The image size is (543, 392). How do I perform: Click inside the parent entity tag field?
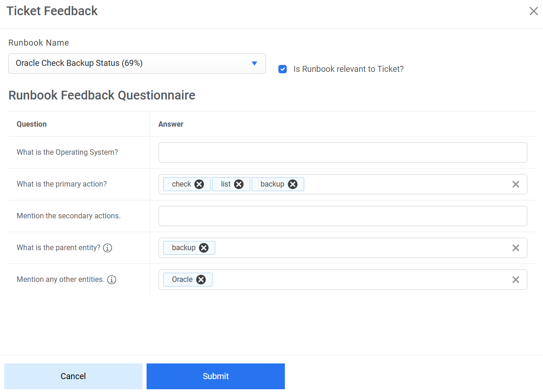(x=360, y=248)
